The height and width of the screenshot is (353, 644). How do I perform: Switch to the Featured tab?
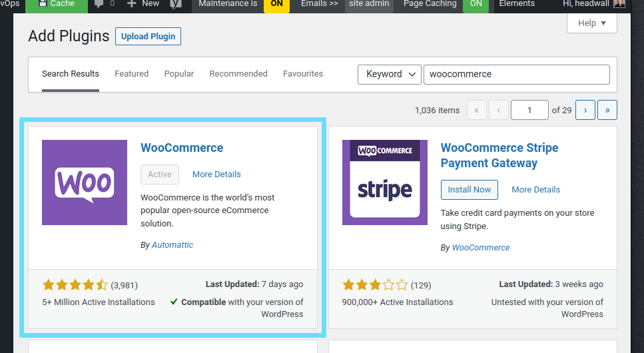click(x=131, y=74)
